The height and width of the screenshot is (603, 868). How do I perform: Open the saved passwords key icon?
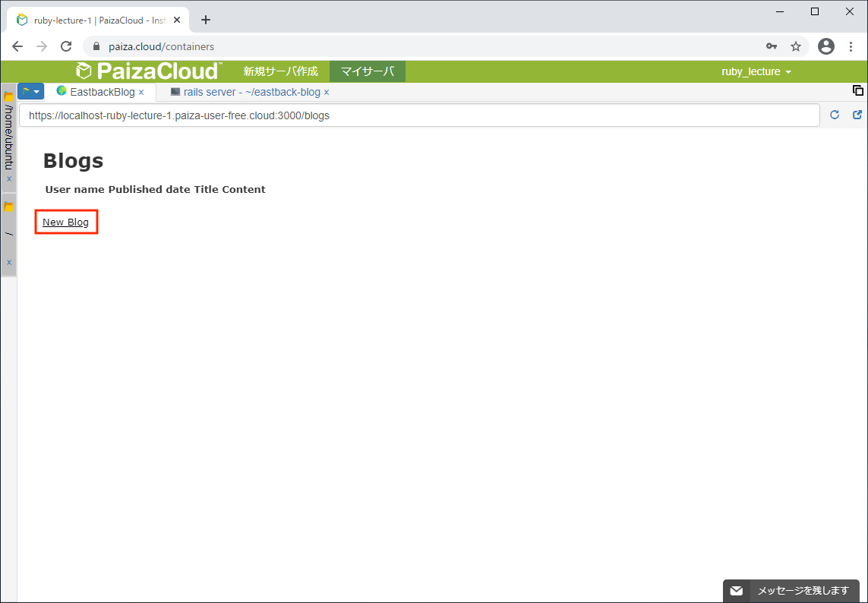click(772, 46)
